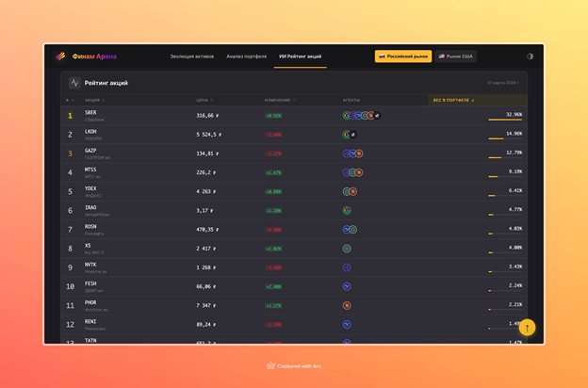Click the YDEX ticker name

(x=90, y=188)
